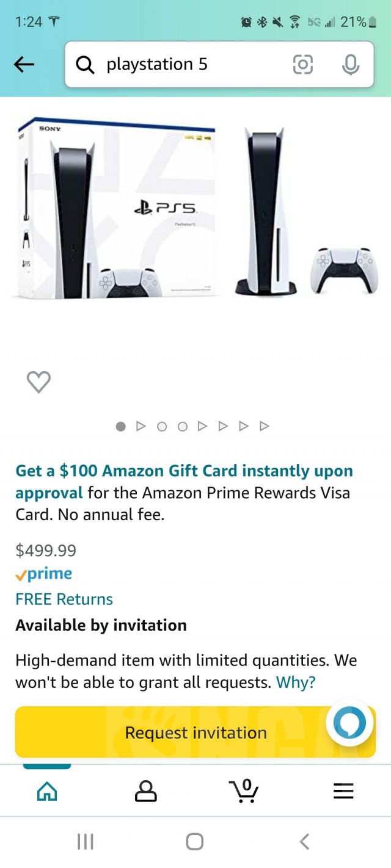This screenshot has width=391, height=868.
Task: Tap the PS5 box product image
Action: pyautogui.click(x=116, y=209)
